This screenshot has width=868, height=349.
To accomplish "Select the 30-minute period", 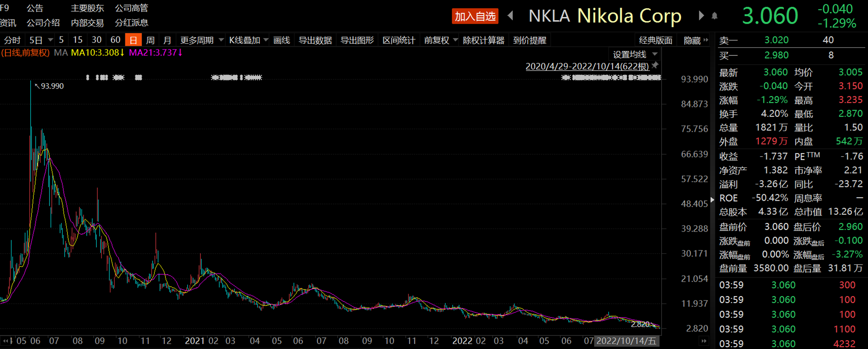I will pyautogui.click(x=97, y=40).
